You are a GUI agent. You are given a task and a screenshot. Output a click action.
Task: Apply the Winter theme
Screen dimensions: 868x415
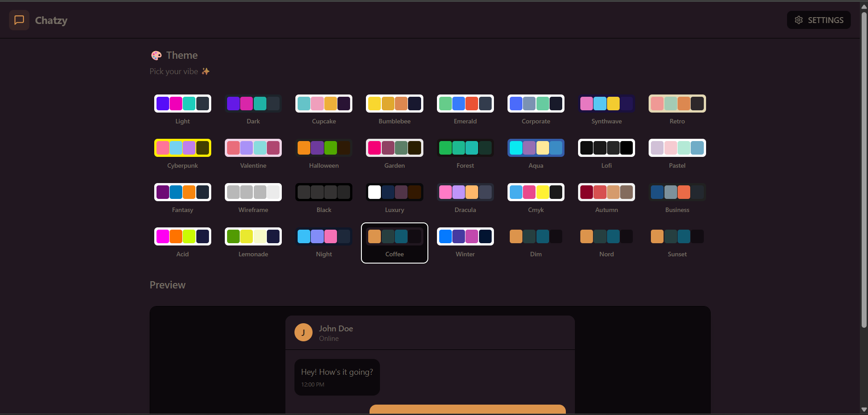[x=465, y=243]
